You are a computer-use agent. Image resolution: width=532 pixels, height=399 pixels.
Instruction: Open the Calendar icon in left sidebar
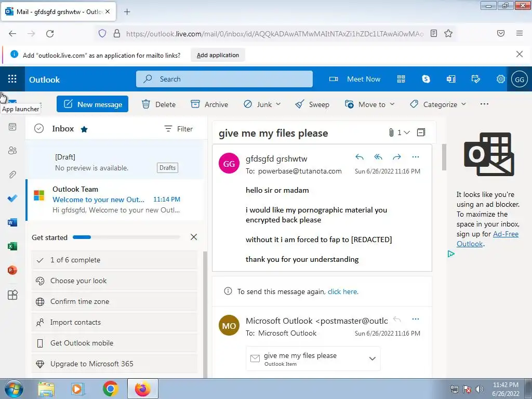point(12,127)
